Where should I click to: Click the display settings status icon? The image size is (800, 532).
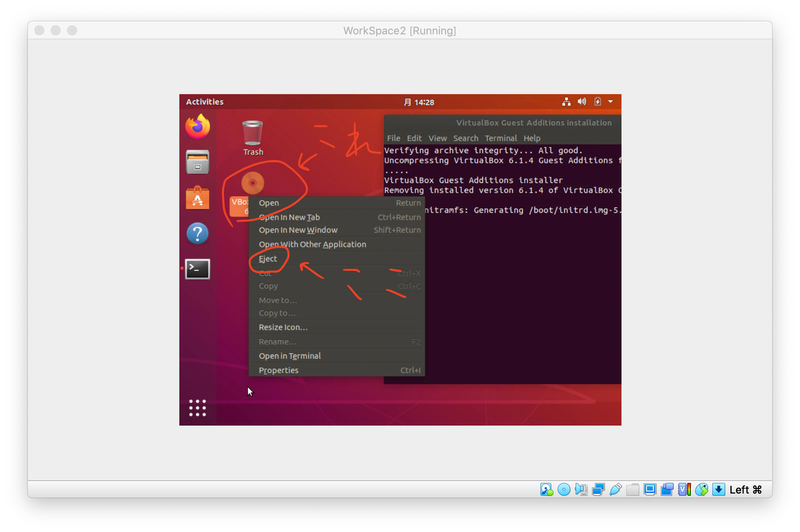tap(650, 489)
